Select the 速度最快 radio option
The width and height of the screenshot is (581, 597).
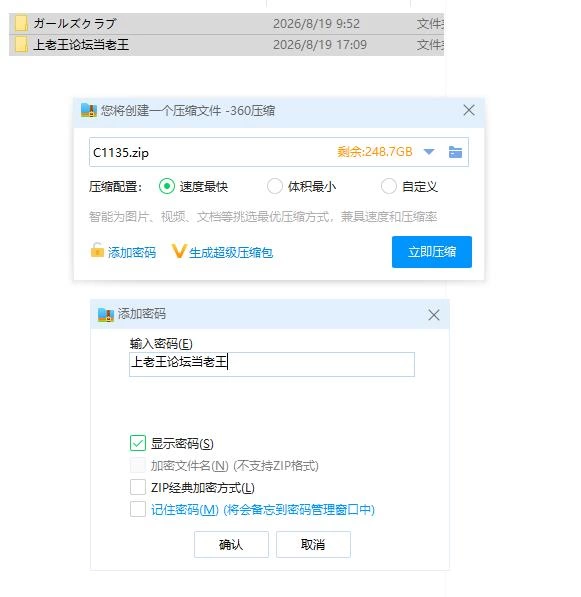pyautogui.click(x=167, y=187)
